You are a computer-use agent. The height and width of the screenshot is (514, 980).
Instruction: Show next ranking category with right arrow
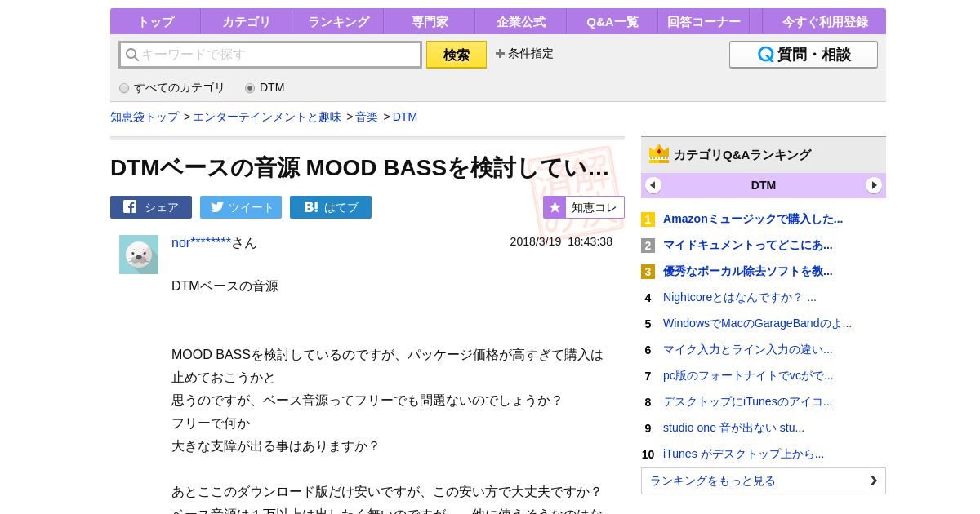[x=874, y=185]
